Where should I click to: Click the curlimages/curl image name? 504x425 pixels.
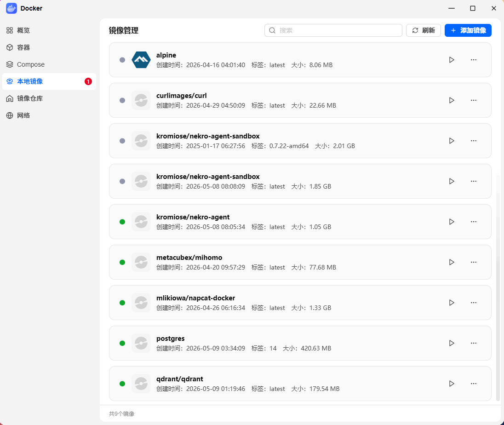182,96
